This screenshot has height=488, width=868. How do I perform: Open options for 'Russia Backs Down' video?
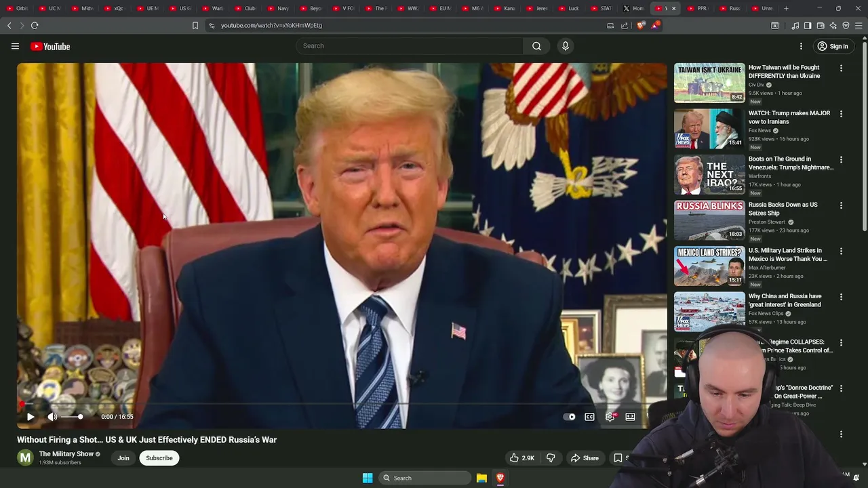click(x=841, y=205)
